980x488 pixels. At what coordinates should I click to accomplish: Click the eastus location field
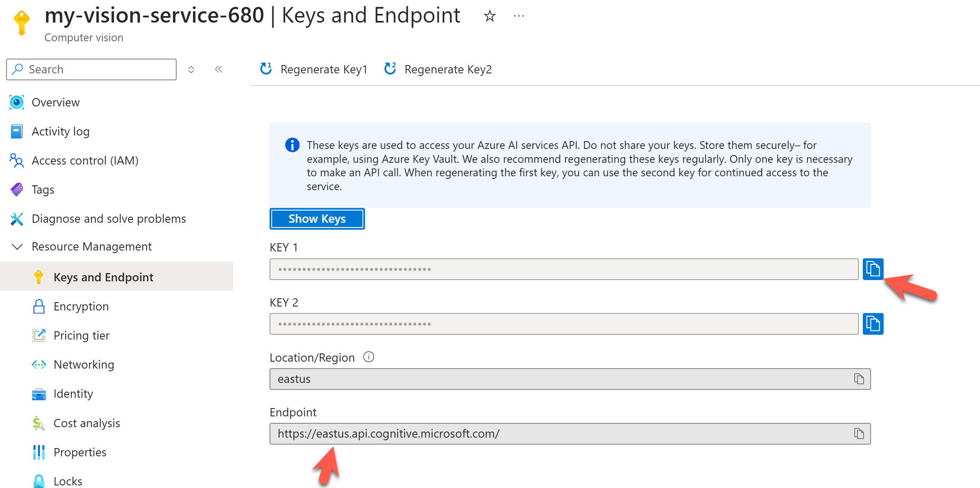tap(570, 379)
